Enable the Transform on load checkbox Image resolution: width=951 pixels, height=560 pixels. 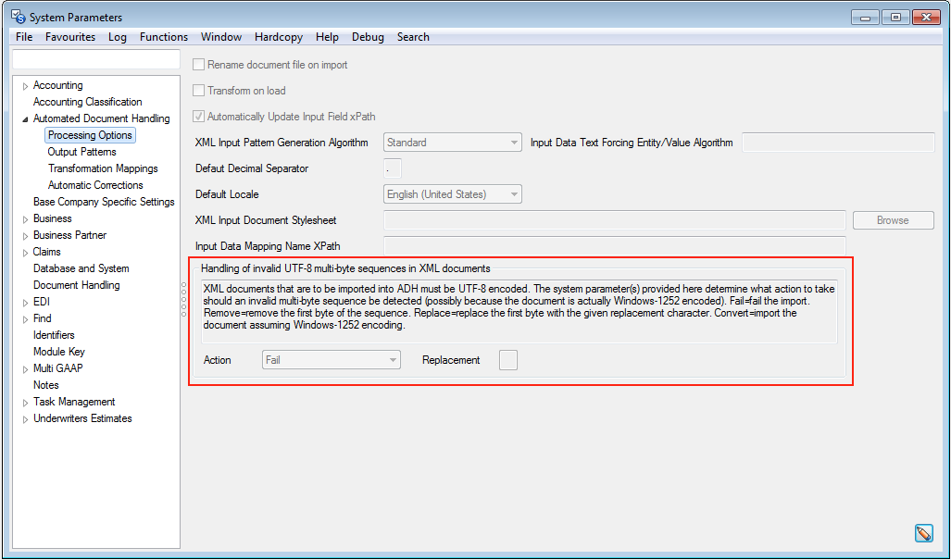(x=198, y=91)
